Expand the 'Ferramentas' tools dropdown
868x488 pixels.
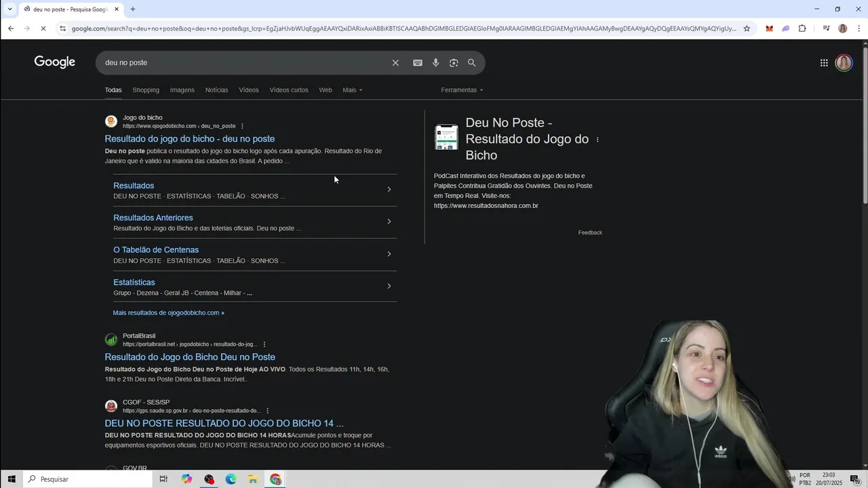(x=462, y=90)
